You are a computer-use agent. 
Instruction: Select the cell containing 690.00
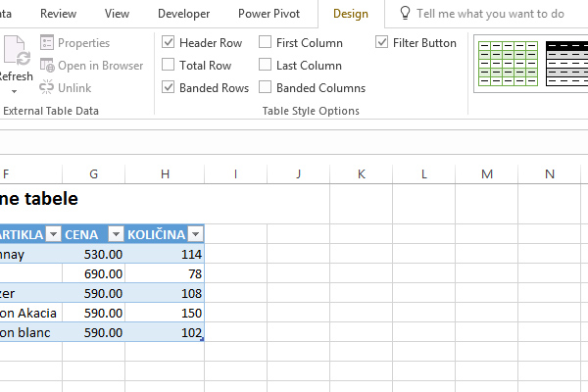[93, 273]
